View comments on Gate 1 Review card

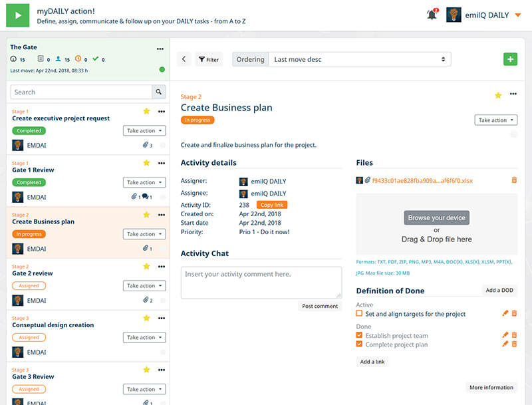coord(147,197)
